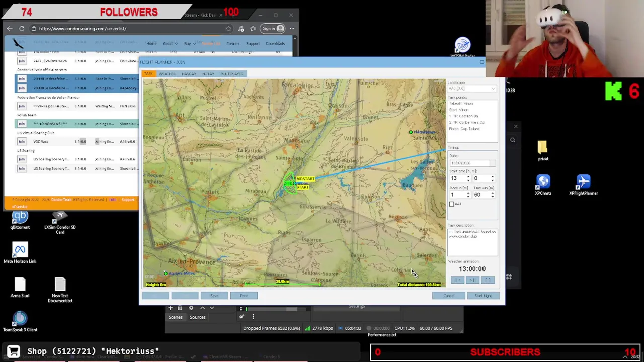Add page to favorites star icon

[x=229, y=29]
